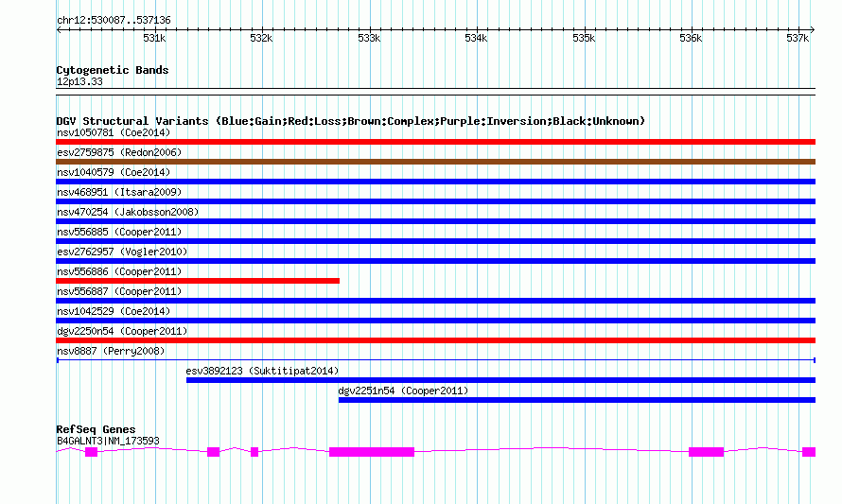The height and width of the screenshot is (504, 842).
Task: Select the nsv556887 (Cooper2011) blue bar
Action: [435, 301]
